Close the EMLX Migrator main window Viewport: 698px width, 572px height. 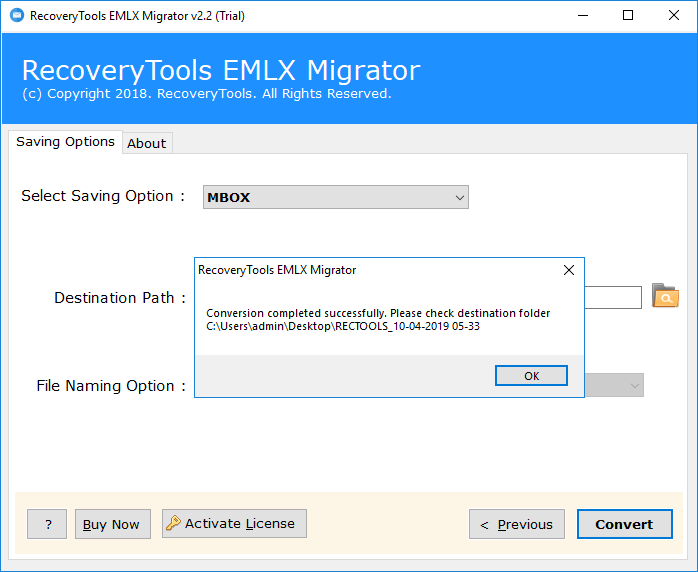(674, 16)
